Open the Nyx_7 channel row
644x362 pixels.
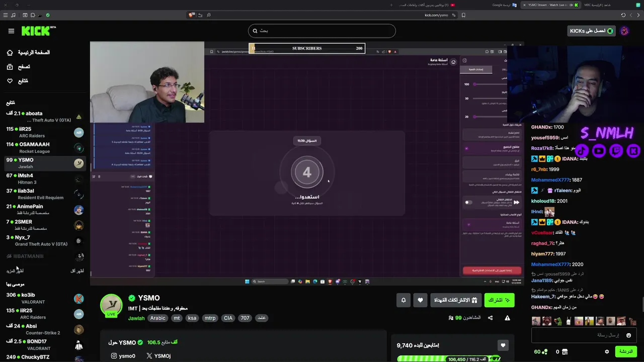pyautogui.click(x=44, y=241)
